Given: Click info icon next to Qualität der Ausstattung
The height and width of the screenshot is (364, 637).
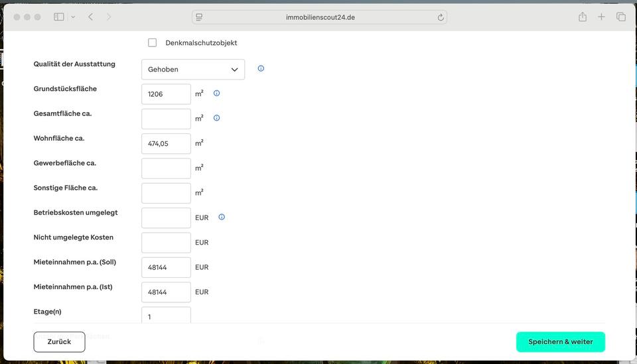Looking at the screenshot, I should coord(261,68).
